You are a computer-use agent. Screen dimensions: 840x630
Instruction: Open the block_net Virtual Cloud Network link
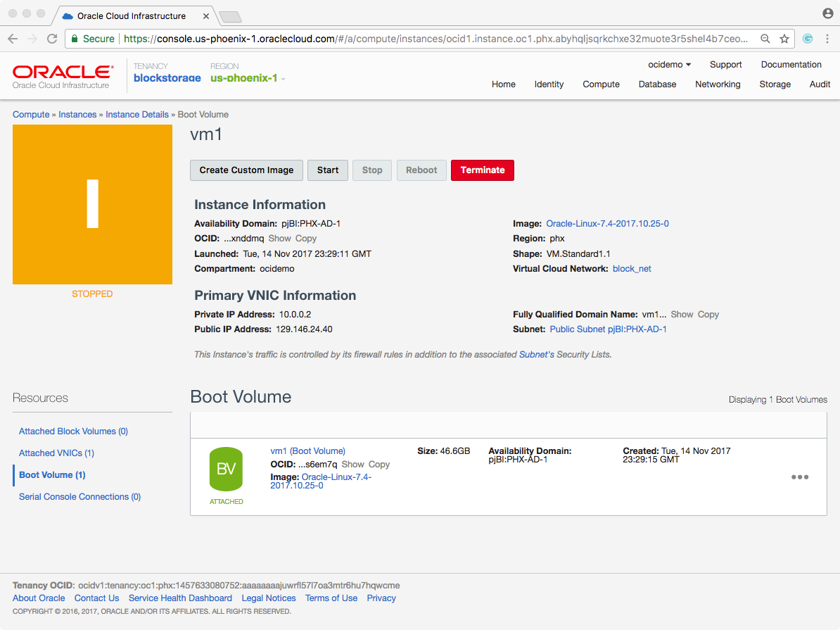(x=632, y=269)
